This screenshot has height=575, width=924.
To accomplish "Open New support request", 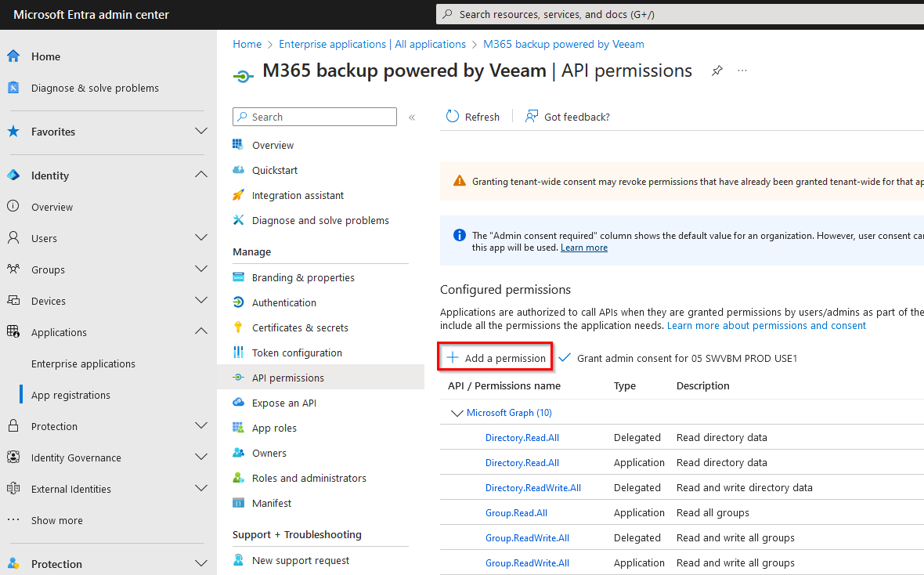I will tap(301, 560).
